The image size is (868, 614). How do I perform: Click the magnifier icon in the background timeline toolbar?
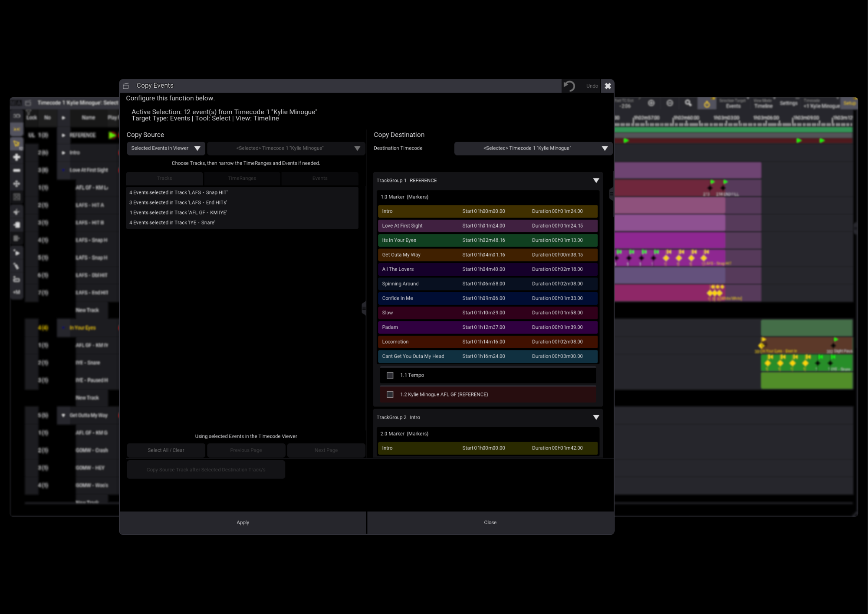tap(688, 103)
